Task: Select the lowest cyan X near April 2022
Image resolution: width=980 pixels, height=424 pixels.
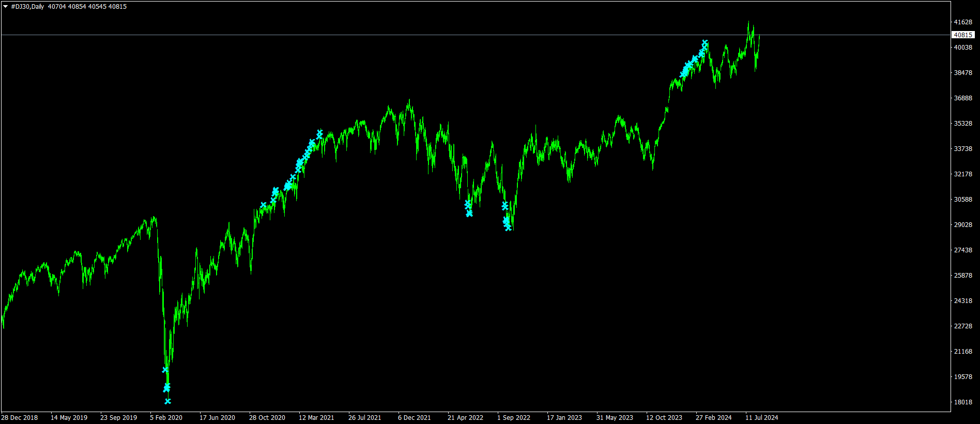Action: pos(469,214)
